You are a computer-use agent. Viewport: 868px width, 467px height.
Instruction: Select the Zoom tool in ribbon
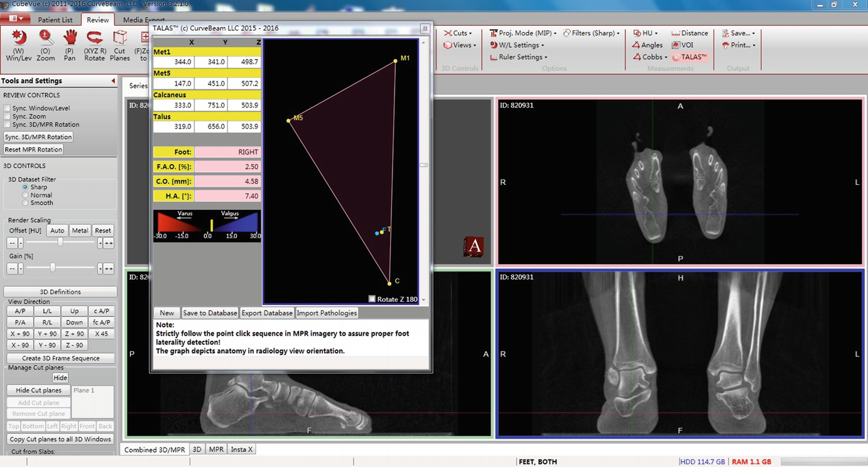pyautogui.click(x=45, y=45)
